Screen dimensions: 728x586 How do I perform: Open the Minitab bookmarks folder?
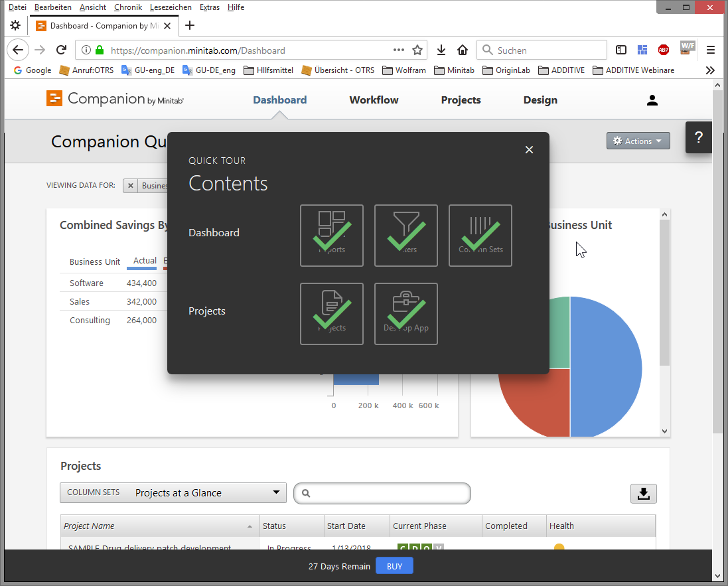pos(454,70)
